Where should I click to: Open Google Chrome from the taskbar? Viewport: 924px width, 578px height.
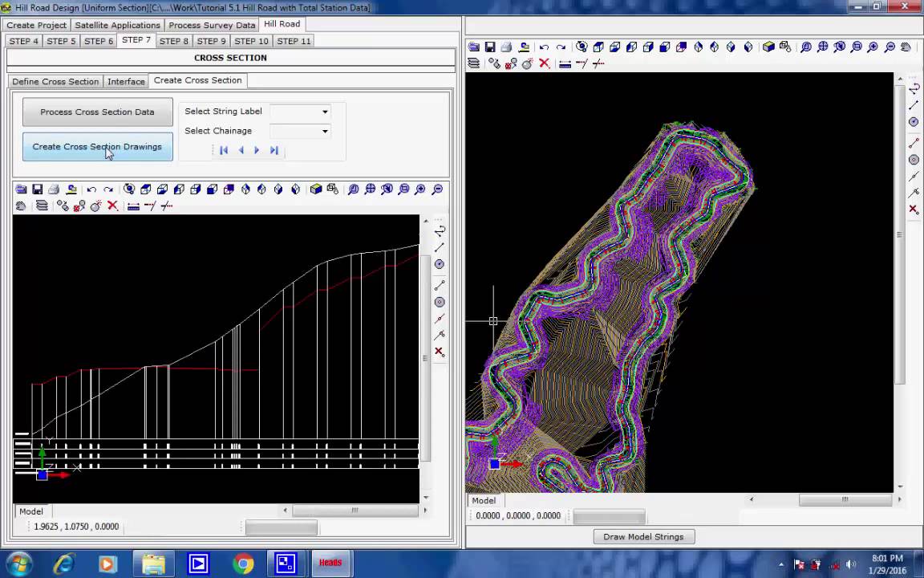(242, 564)
